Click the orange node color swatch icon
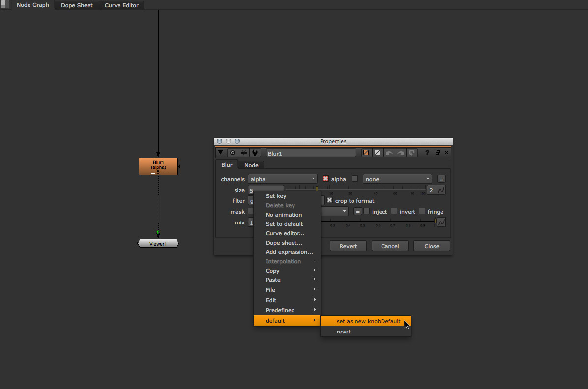The height and width of the screenshot is (389, 588). pyautogui.click(x=366, y=153)
